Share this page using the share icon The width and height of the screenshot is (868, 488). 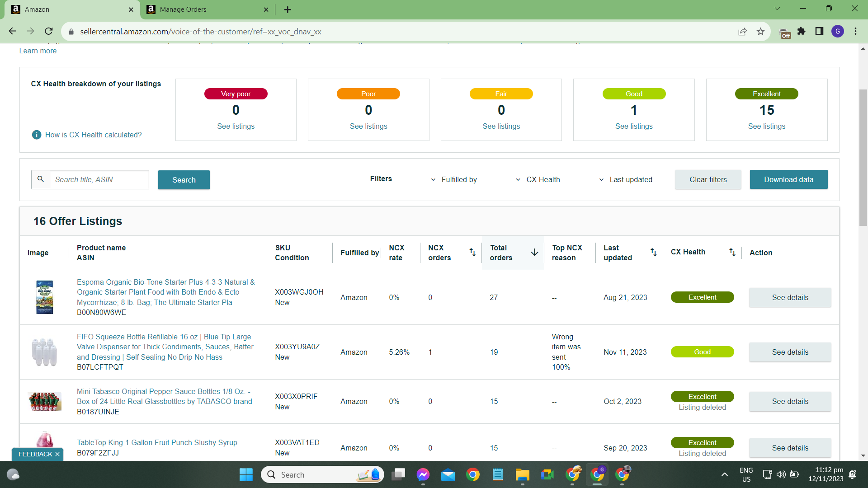point(742,32)
